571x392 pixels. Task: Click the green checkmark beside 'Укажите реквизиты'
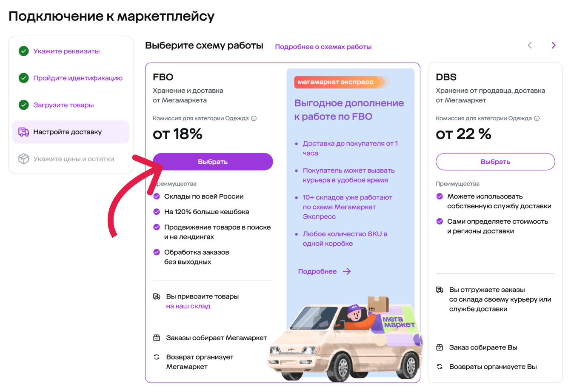23,51
